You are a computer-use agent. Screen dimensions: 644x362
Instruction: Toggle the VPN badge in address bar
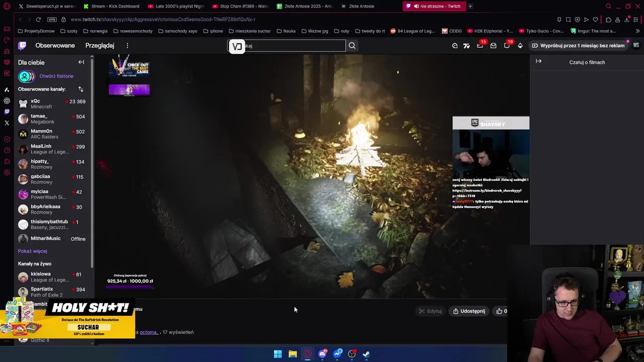pyautogui.click(x=52, y=19)
